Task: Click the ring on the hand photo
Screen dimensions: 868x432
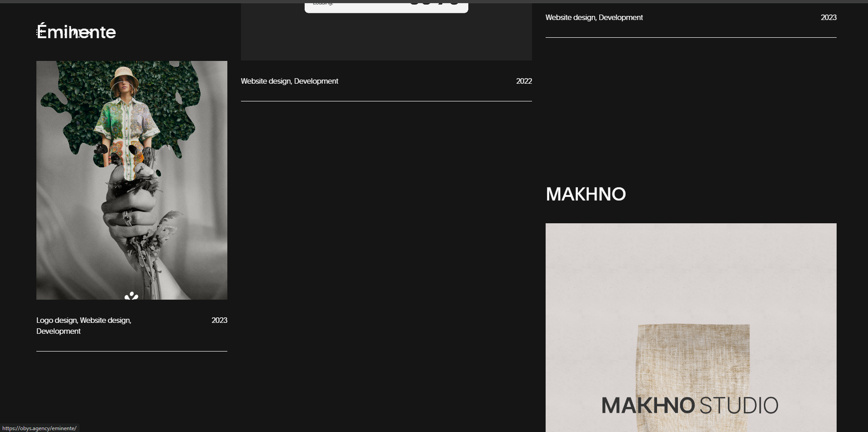Action: coord(127,219)
